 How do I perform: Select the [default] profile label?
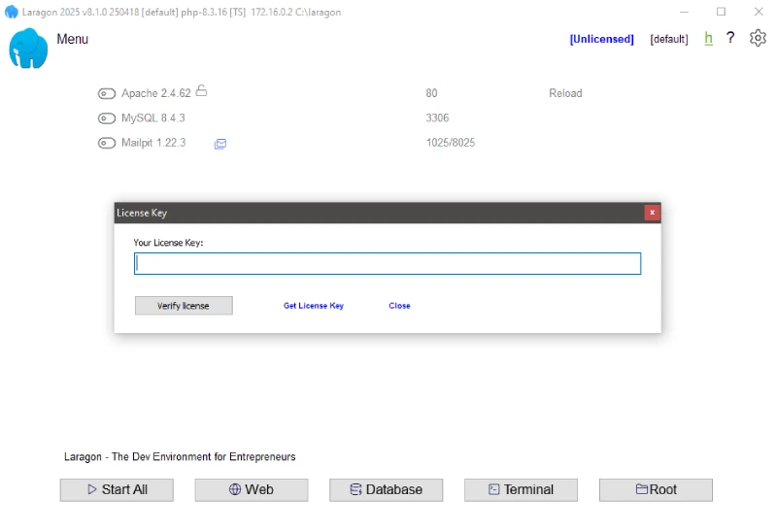point(669,39)
